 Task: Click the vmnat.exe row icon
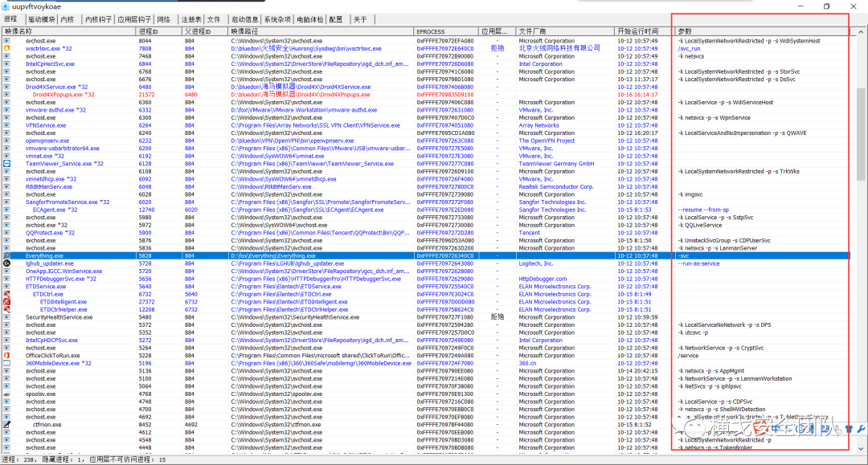[6, 156]
